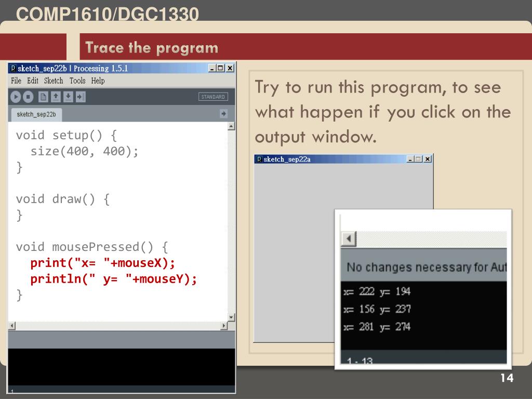Click the black console area of Processing window
Viewport: 532px width, 399px height.
click(122, 366)
